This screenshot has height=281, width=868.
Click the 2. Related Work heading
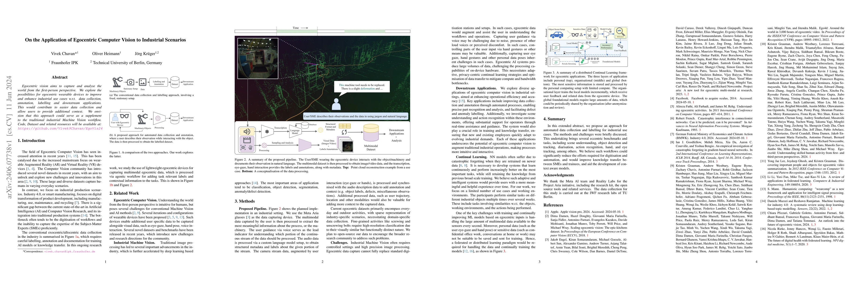pos(124,193)
